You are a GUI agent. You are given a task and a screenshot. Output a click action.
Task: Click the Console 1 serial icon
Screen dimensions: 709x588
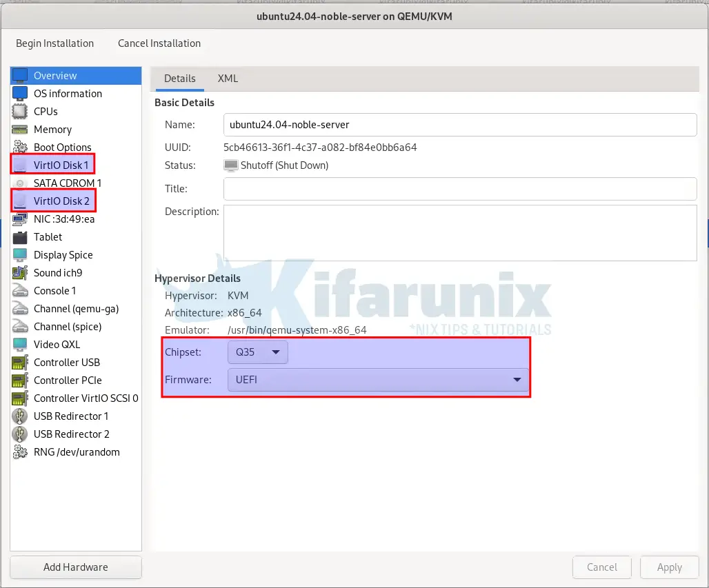click(20, 291)
